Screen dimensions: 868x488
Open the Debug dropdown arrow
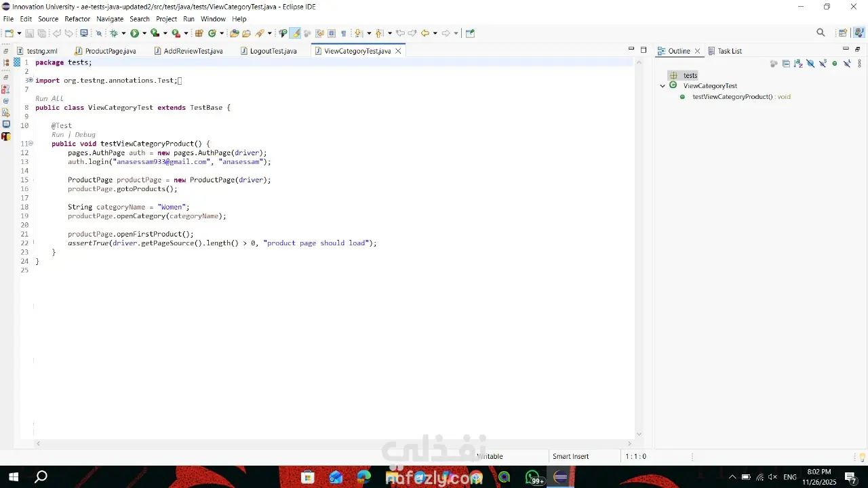(123, 33)
